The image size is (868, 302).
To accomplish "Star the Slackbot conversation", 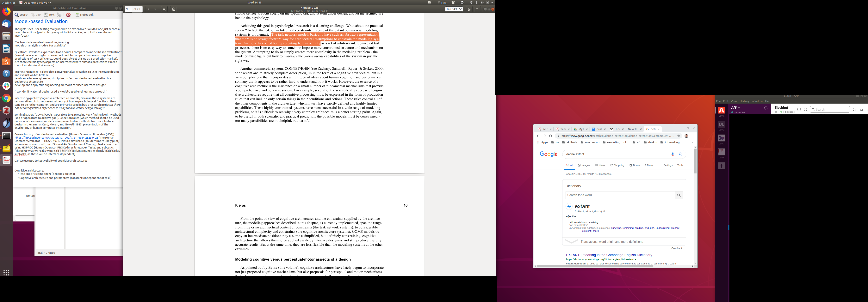I will 776,112.
